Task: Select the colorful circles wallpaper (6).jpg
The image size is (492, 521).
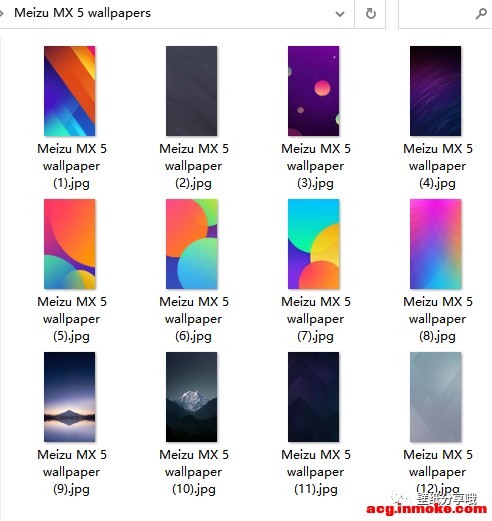Action: click(191, 244)
